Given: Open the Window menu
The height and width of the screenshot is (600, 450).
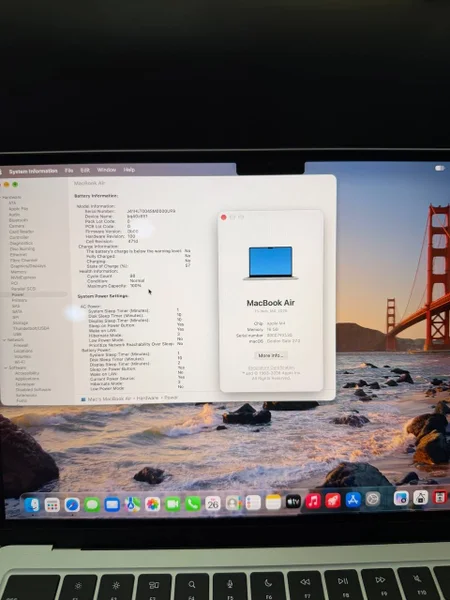Looking at the screenshot, I should click(x=106, y=170).
